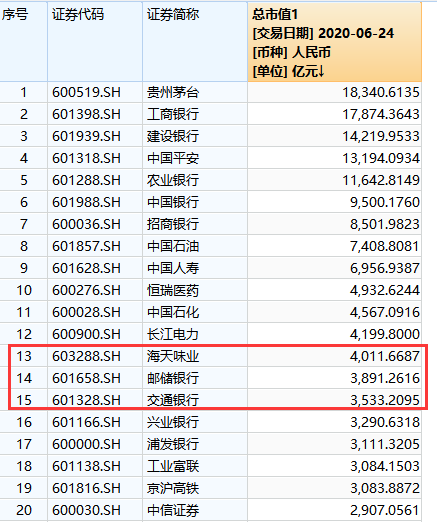Click the 长江电力 value 4,199.8000
Image resolution: width=437 pixels, height=522 pixels.
click(x=334, y=334)
